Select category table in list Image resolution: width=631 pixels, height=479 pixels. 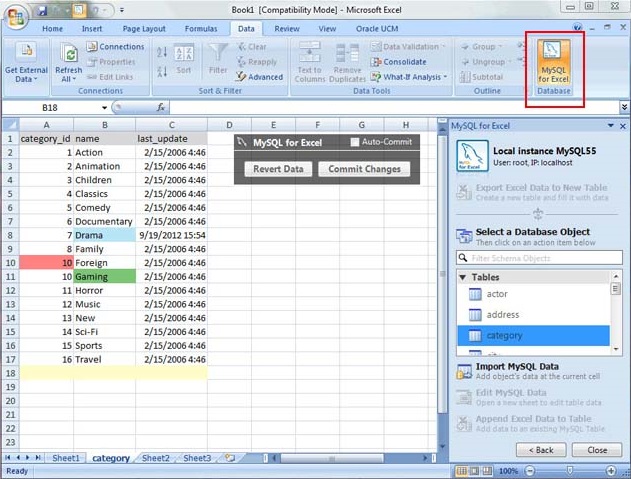point(534,336)
